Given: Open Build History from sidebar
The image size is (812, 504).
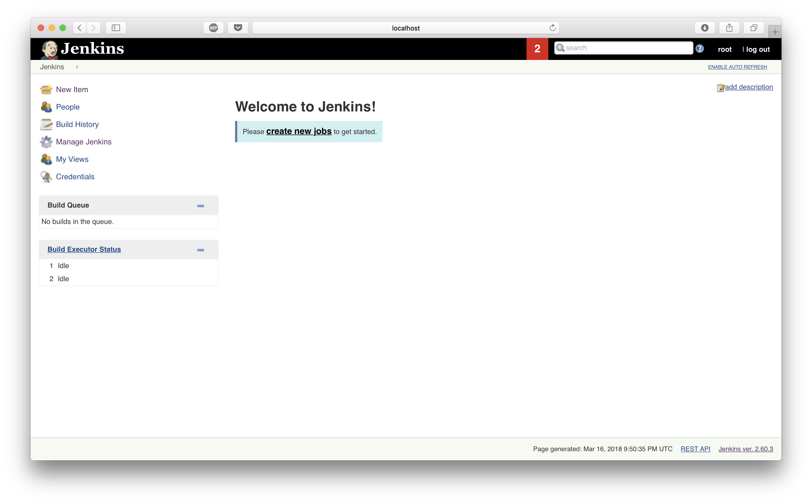Looking at the screenshot, I should [x=77, y=124].
